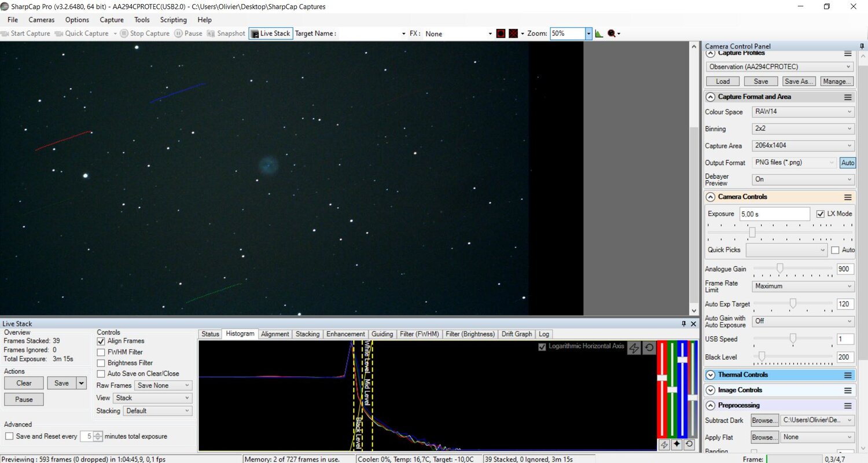Click the Analogue Gain slider
Viewport: 868px width, 463px height.
tap(780, 268)
